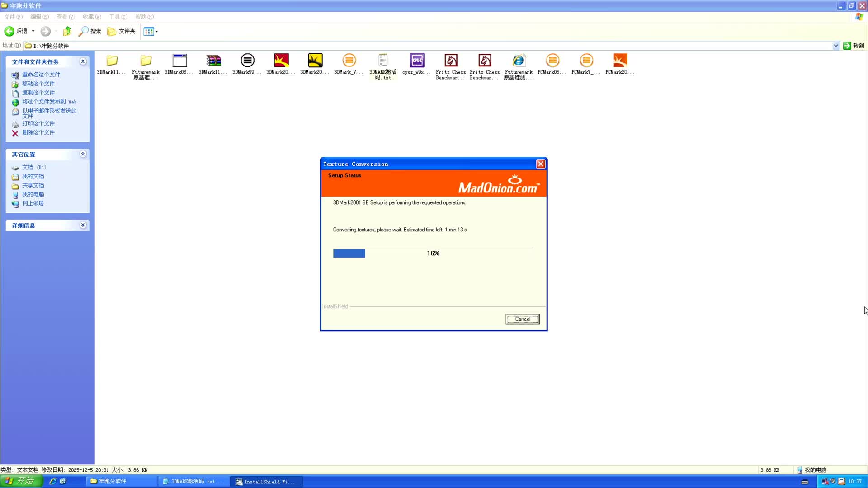
Task: Select the cpuz_w9x CPU-Z icon
Action: 417,61
